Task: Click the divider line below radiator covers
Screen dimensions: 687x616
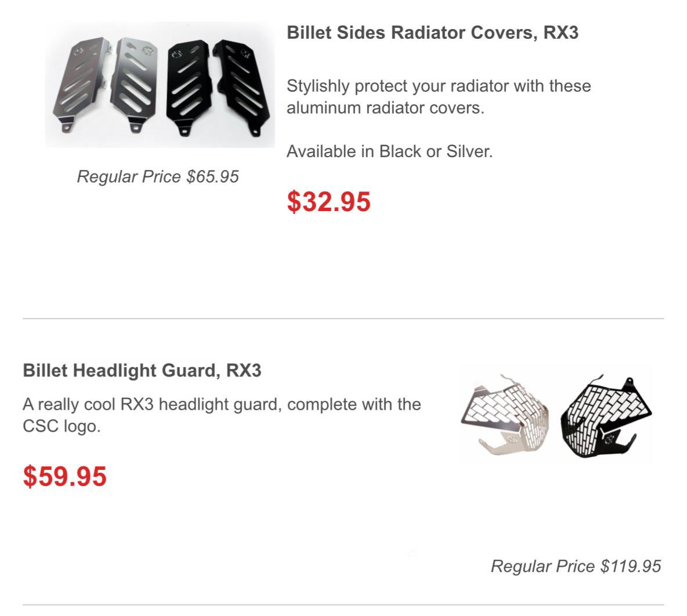Action: click(x=343, y=318)
